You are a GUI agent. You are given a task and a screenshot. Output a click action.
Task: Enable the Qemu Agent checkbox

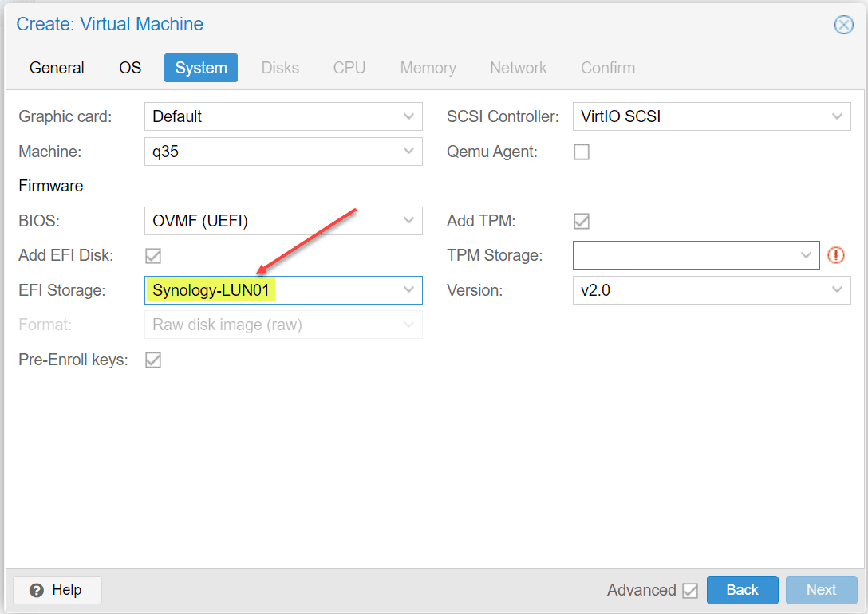point(582,152)
